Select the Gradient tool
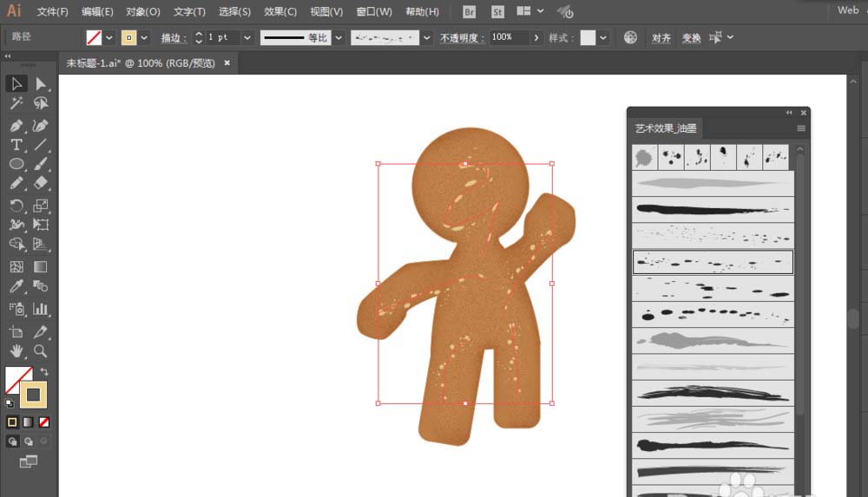The height and width of the screenshot is (497, 868). [41, 267]
